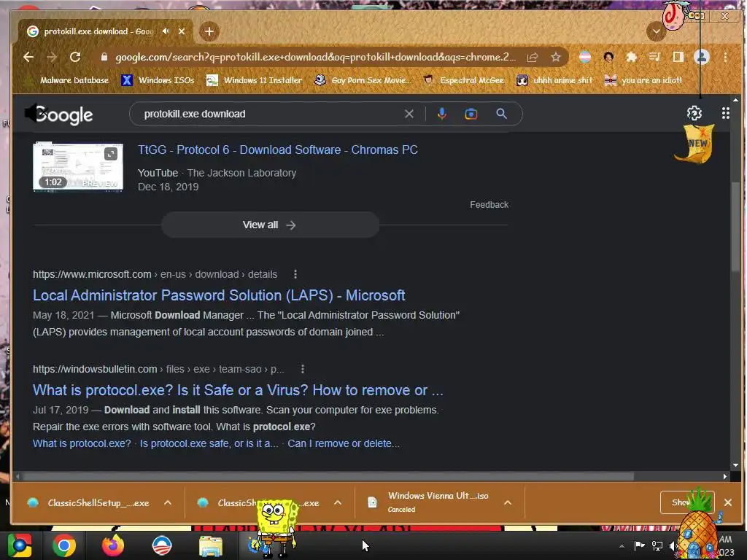Clear the search box with the X
The height and width of the screenshot is (560, 747).
(x=409, y=114)
